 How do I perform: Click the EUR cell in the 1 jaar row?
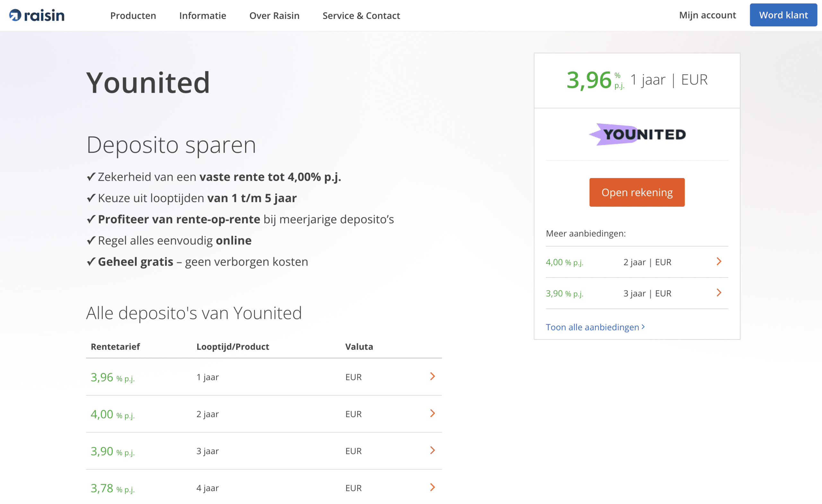[x=353, y=377]
